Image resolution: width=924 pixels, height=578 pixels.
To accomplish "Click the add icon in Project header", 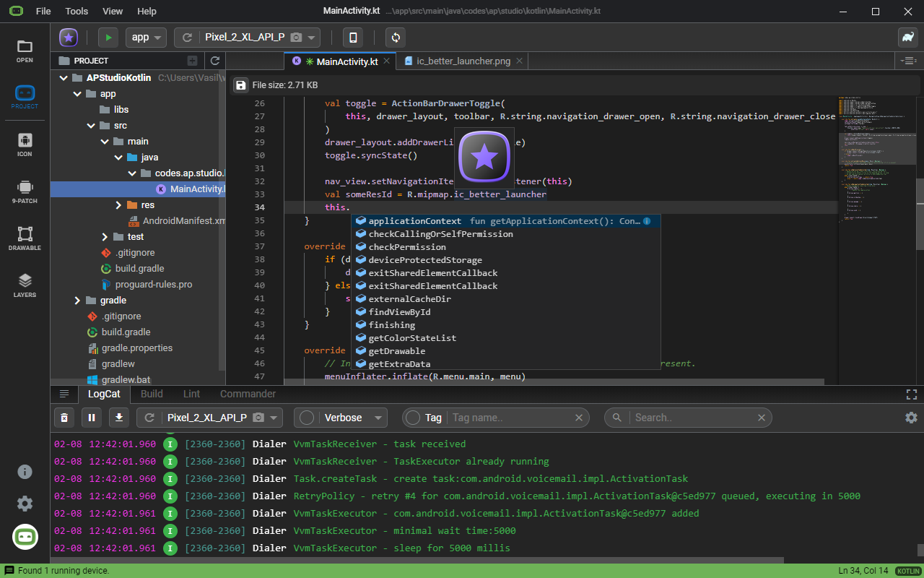I will [x=192, y=61].
